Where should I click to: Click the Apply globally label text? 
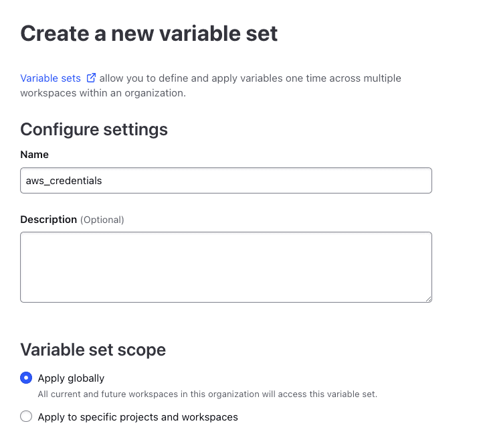pyautogui.click(x=71, y=378)
